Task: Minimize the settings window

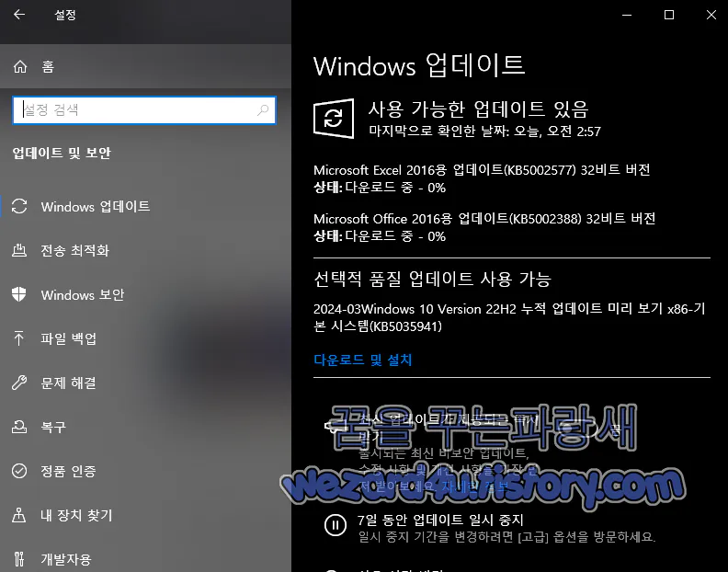Action: (627, 15)
